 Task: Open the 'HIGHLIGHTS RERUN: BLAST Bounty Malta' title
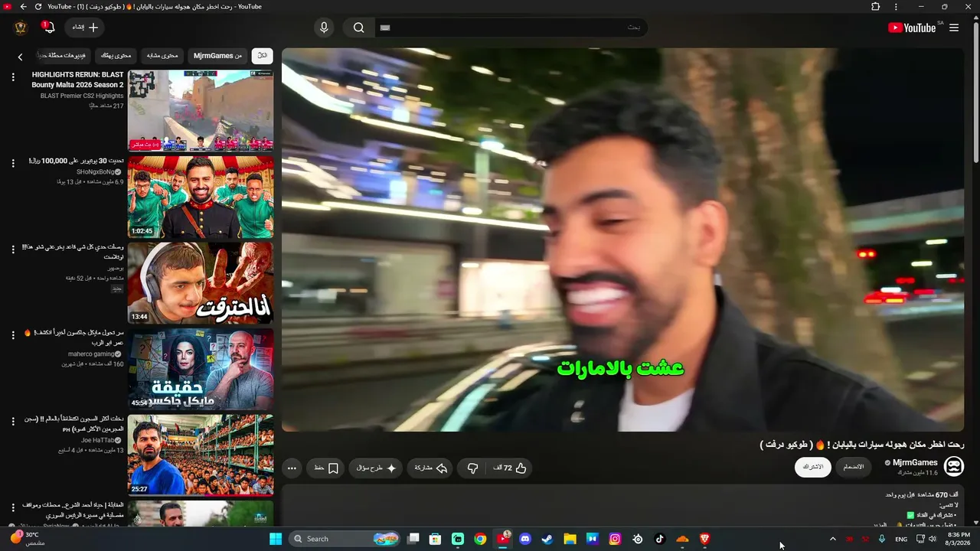point(77,80)
